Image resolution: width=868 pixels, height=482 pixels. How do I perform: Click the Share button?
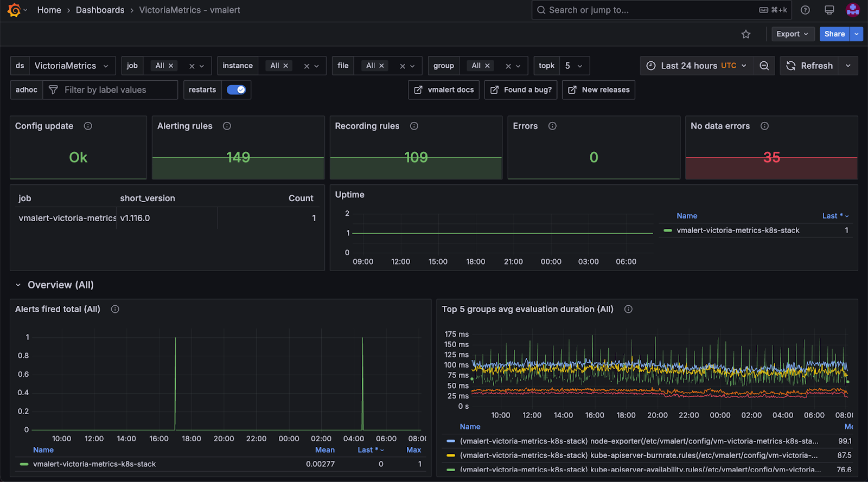pos(834,34)
